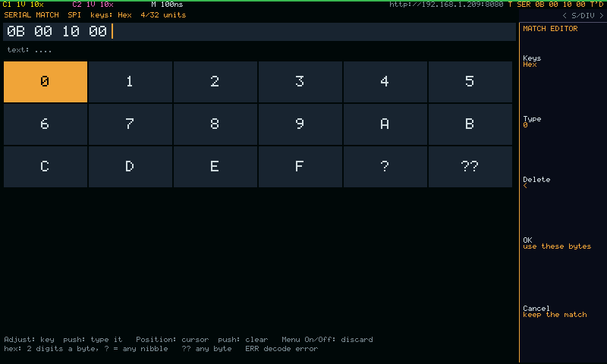Select the hex key 5
Viewport: 607px width, 364px height.
tap(470, 82)
